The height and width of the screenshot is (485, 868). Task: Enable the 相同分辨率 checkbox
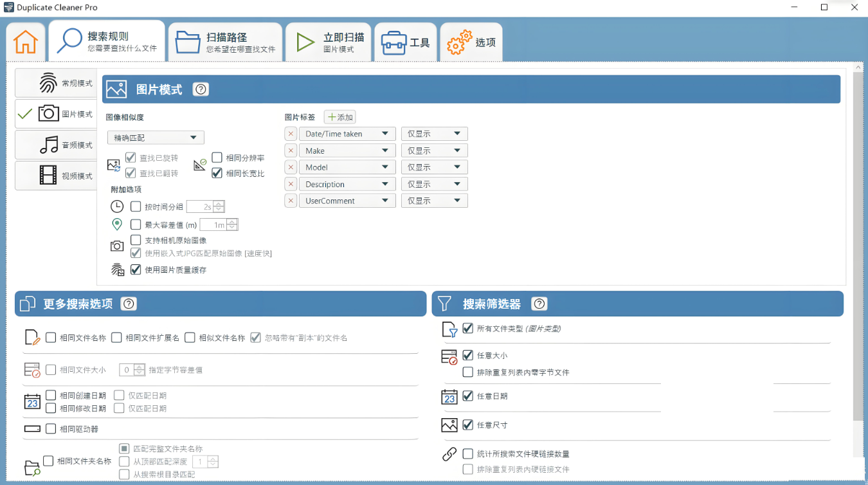tap(217, 158)
